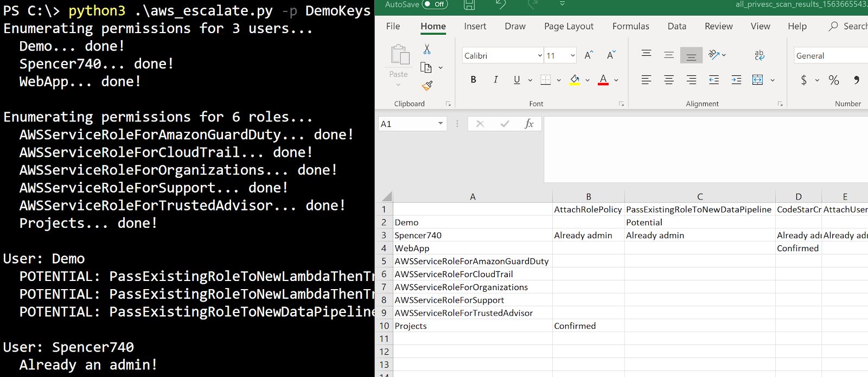Screen dimensions: 868x377
Task: Expand the font size dropdown
Action: coord(572,55)
